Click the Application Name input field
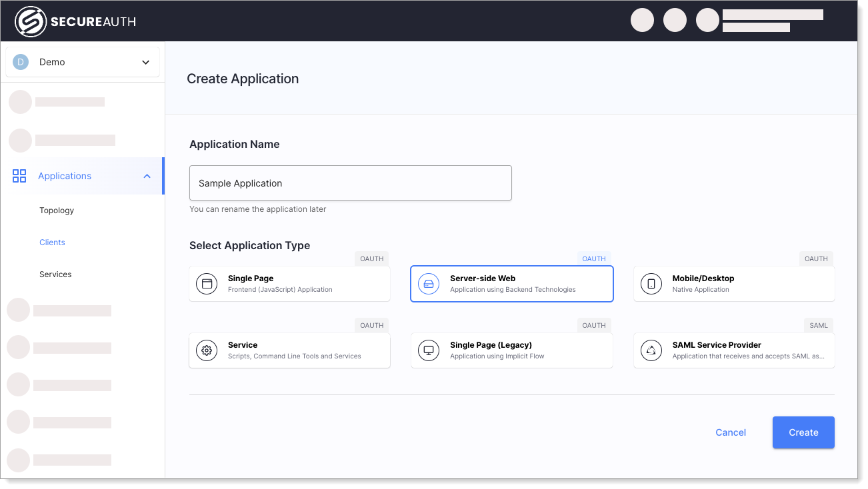This screenshot has width=868, height=489. [x=351, y=183]
